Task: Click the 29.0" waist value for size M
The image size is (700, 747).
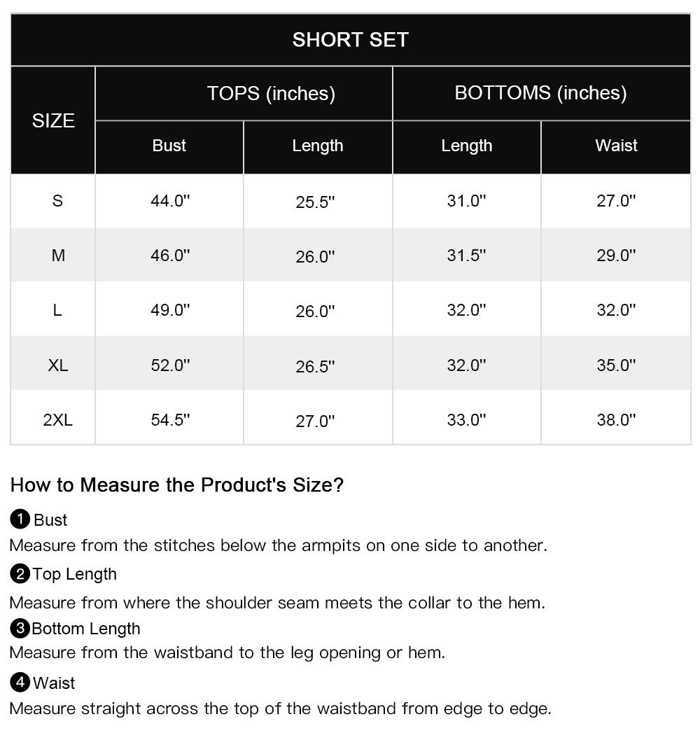Action: 616,256
